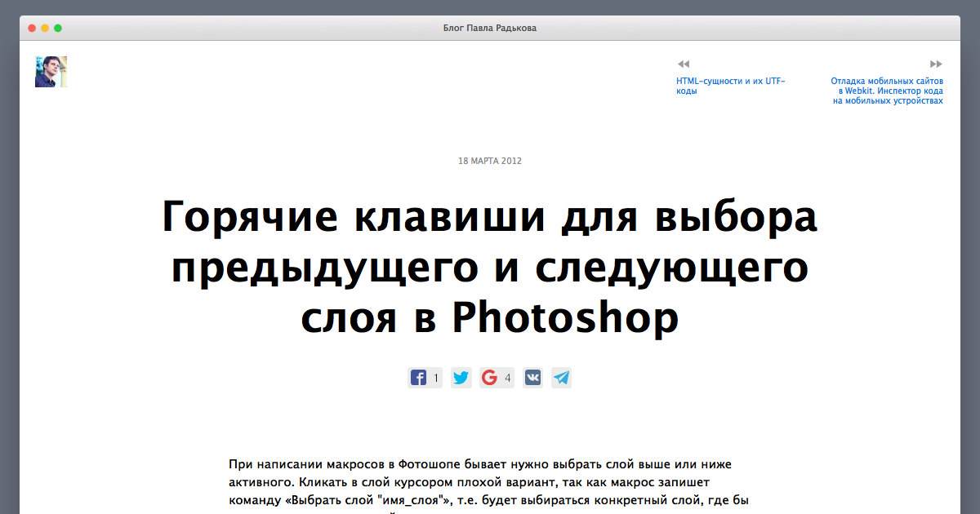Viewport: 980px width, 514px height.
Task: Share the post via VK icon
Action: [533, 378]
